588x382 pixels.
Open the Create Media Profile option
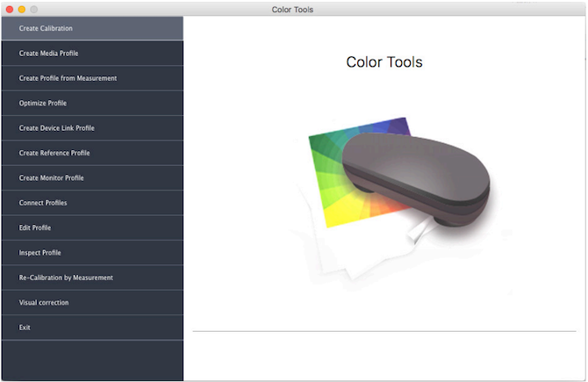91,54
